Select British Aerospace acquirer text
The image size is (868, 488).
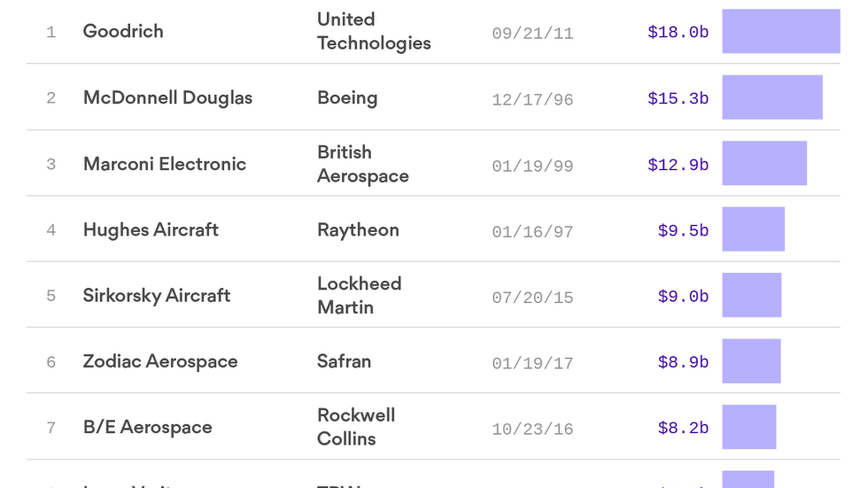[x=363, y=164]
